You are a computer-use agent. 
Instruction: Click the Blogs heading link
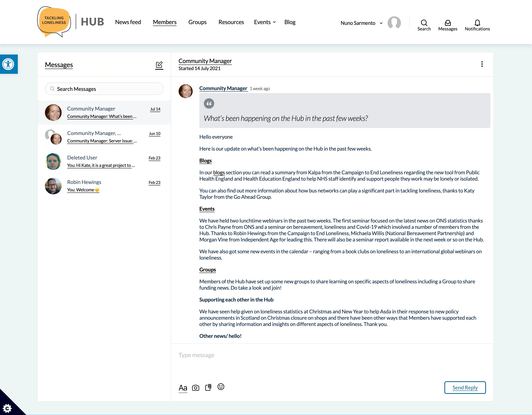205,161
